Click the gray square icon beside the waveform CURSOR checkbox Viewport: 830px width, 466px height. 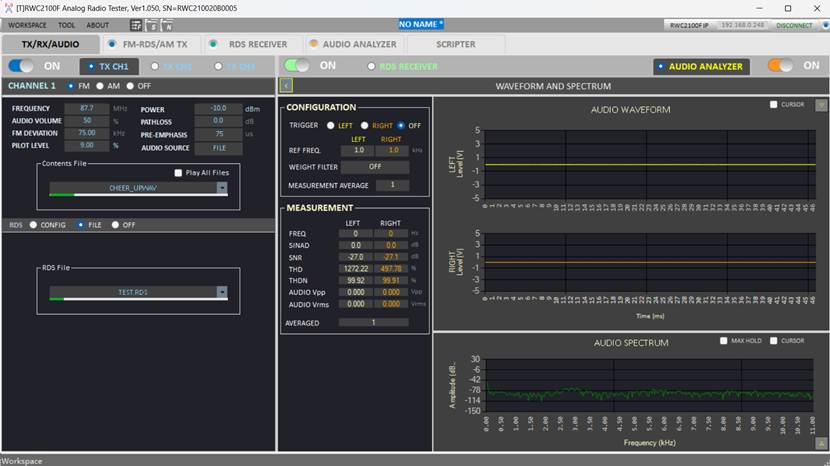tap(822, 105)
